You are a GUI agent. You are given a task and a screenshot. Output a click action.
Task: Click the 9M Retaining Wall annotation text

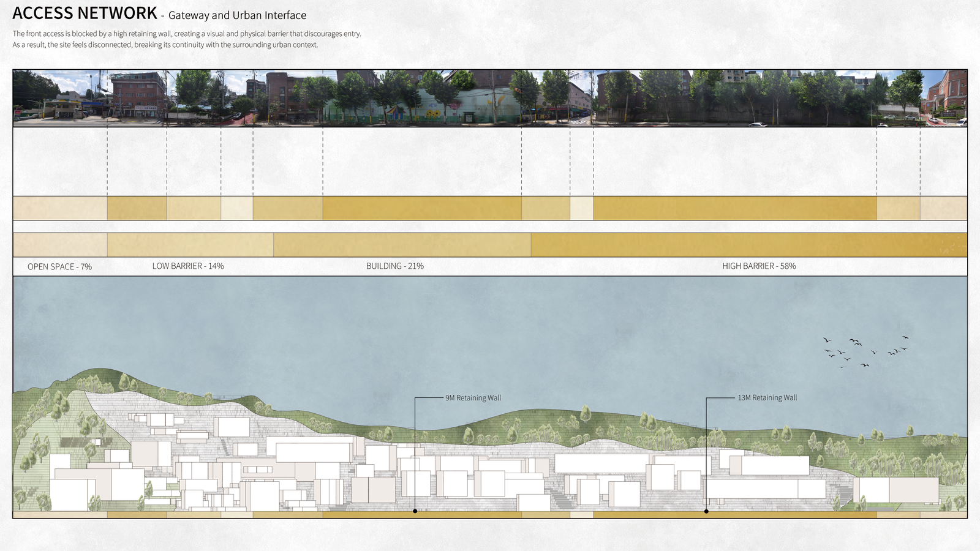(473, 398)
